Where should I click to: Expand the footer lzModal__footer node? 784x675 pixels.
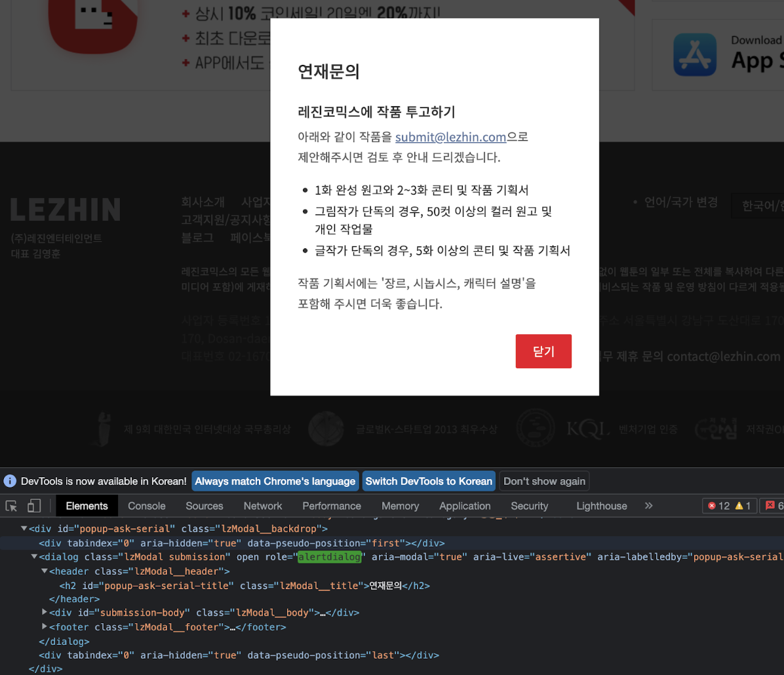tap(44, 626)
